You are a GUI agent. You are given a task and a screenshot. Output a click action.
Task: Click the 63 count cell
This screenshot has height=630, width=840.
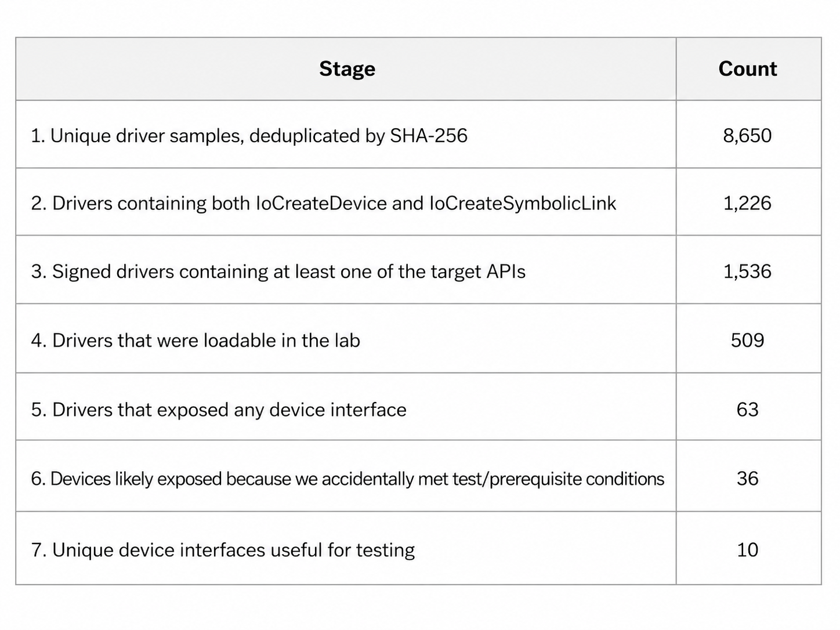(747, 410)
